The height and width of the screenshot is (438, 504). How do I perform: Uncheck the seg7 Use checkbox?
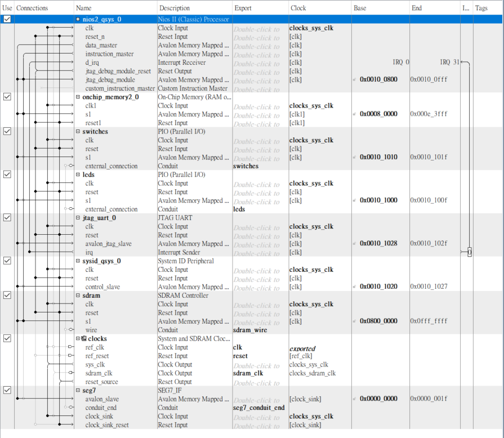[7, 390]
